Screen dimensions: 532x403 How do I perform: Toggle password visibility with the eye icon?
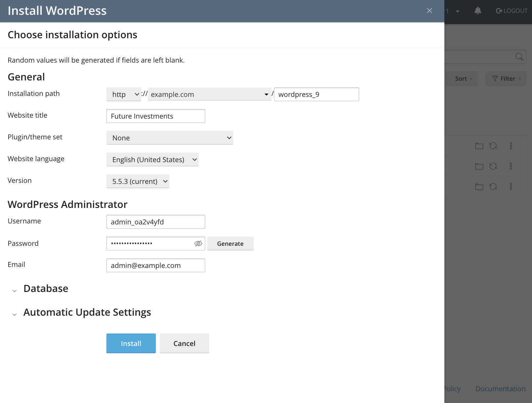tap(198, 243)
